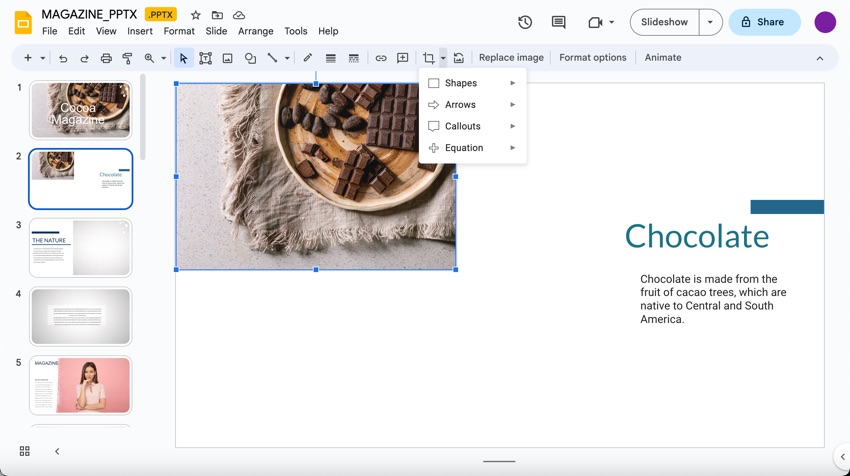Toggle the mask image dropdown arrow
Image resolution: width=850 pixels, height=476 pixels.
(x=443, y=58)
